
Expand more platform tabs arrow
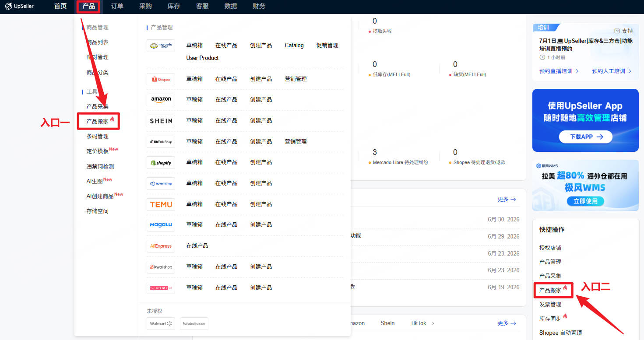(x=433, y=323)
